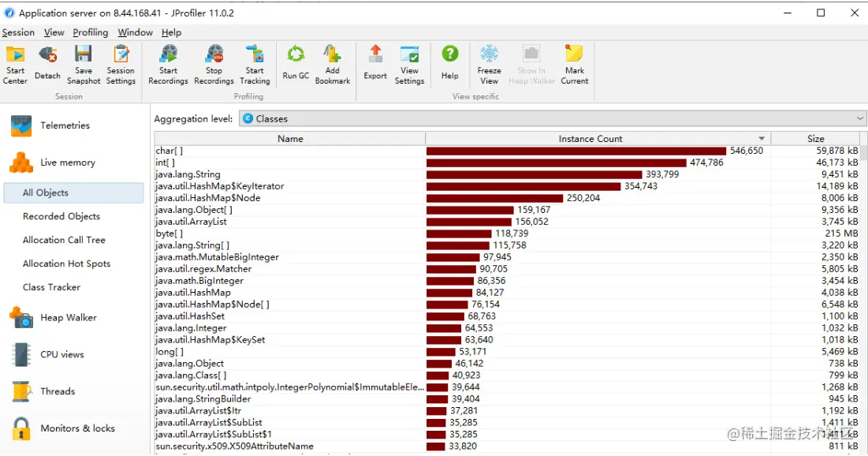
Task: Click the Freeze View snowflake icon
Action: click(490, 54)
